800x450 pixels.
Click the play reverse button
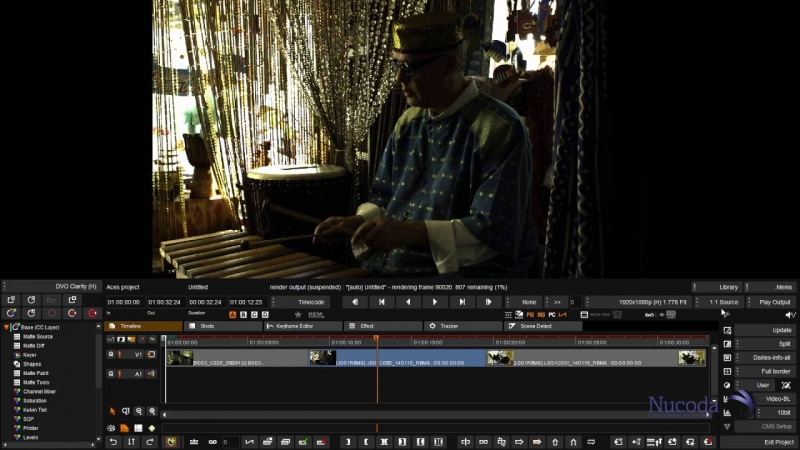tap(408, 301)
